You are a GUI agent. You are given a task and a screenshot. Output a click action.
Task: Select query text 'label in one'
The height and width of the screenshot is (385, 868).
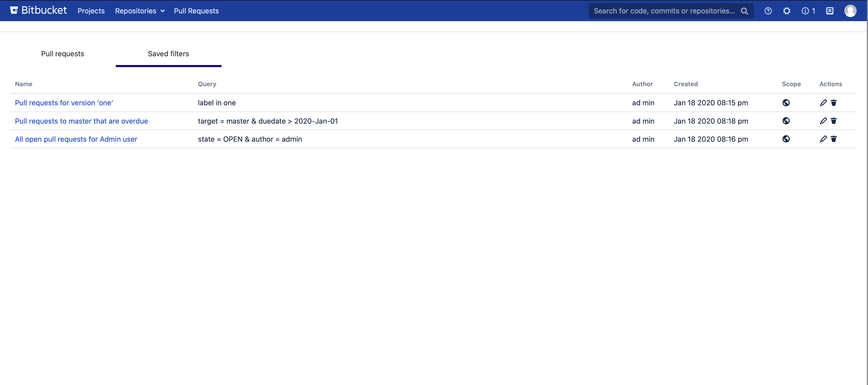click(x=217, y=103)
